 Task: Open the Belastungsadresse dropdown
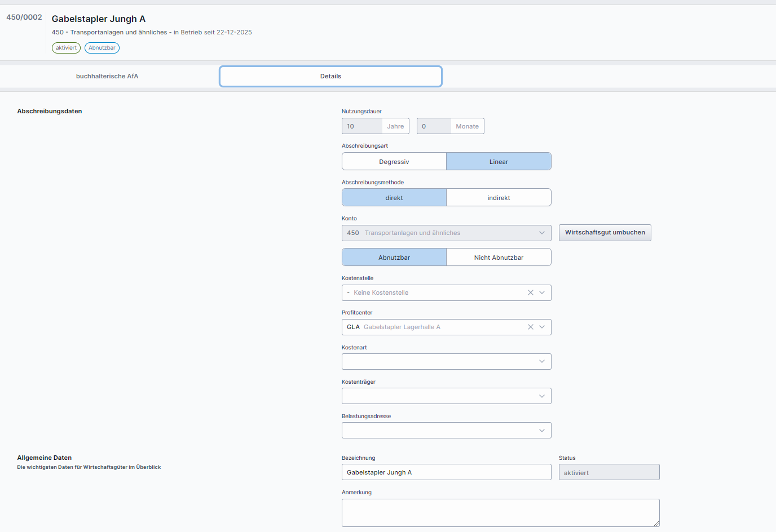446,430
